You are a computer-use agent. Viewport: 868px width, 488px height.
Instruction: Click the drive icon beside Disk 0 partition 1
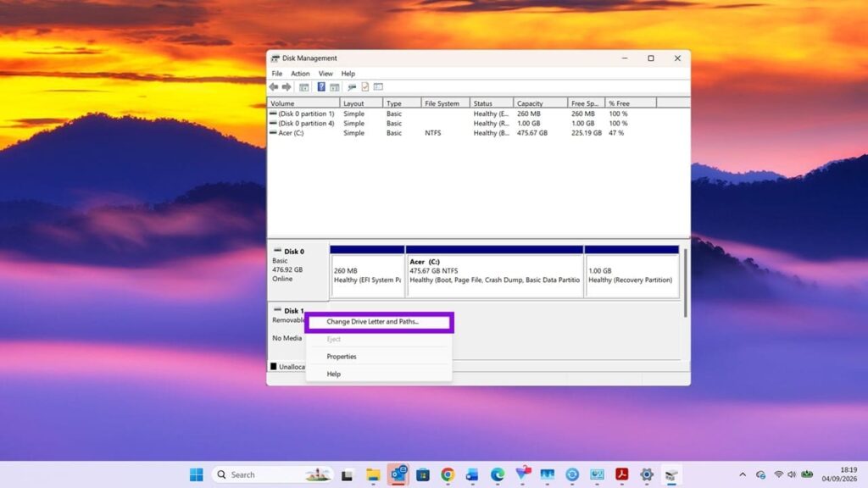(x=273, y=114)
